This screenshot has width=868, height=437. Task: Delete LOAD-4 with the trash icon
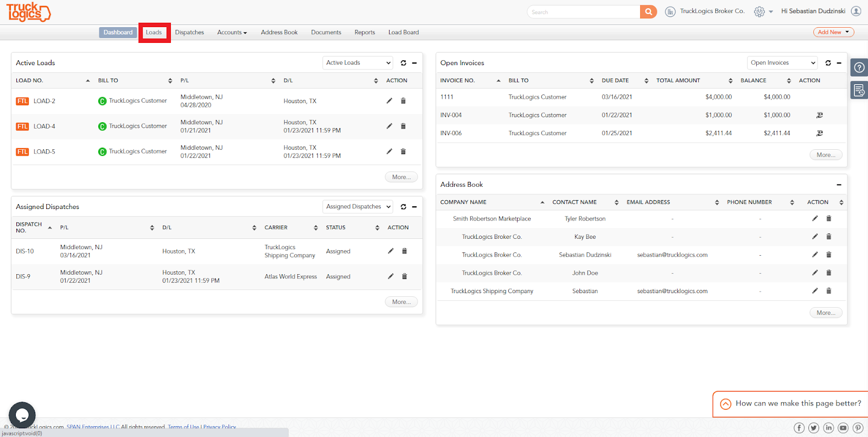403,126
